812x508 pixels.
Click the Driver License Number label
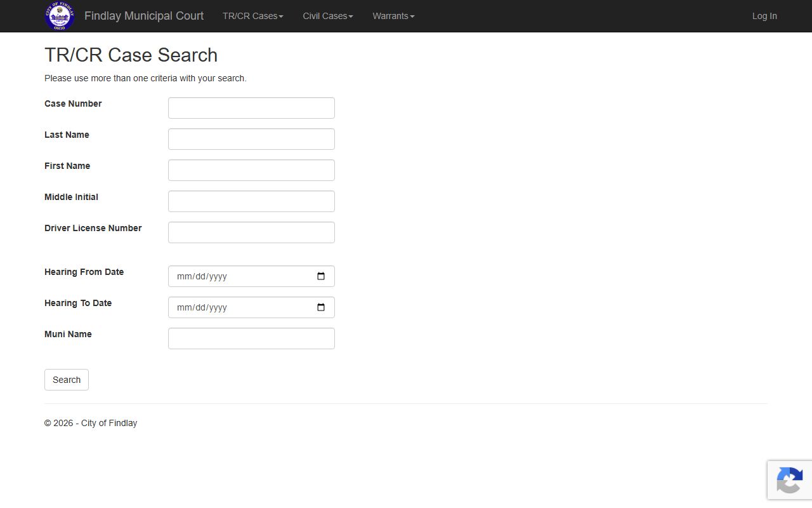pos(93,228)
